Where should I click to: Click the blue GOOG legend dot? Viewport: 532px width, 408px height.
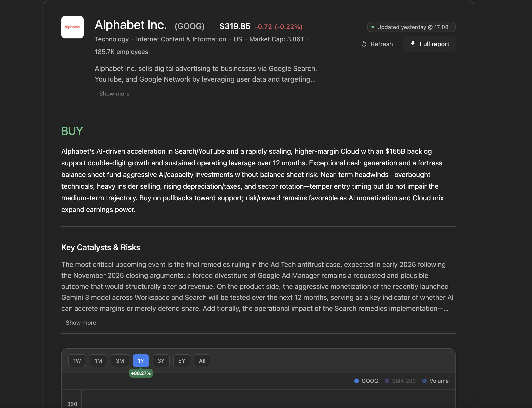[356, 381]
